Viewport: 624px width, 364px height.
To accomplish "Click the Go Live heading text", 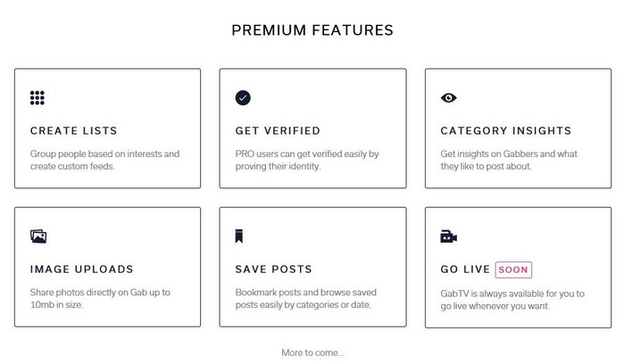I will tap(464, 269).
